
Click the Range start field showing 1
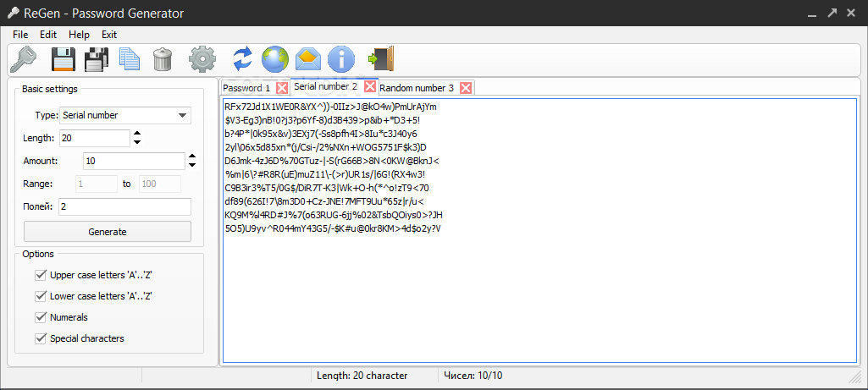pyautogui.click(x=95, y=184)
